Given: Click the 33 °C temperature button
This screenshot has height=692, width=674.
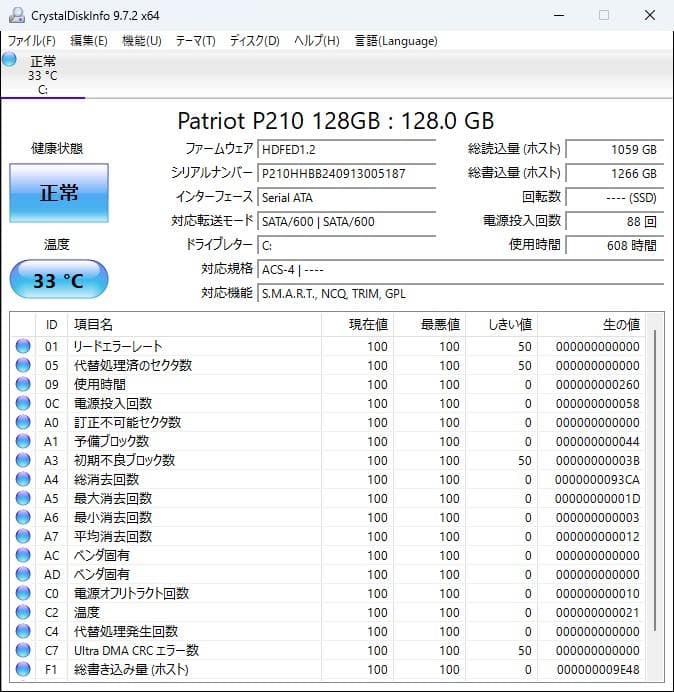Looking at the screenshot, I should coord(59,279).
